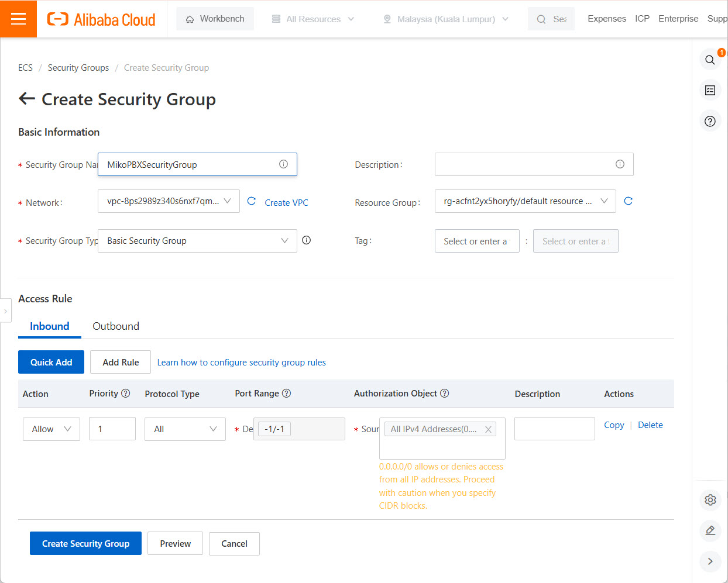Image resolution: width=728 pixels, height=583 pixels.
Task: Click the Create Security Group button
Action: (85, 543)
